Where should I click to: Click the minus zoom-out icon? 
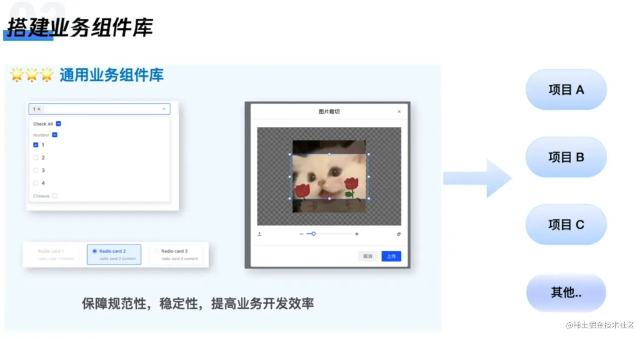302,234
